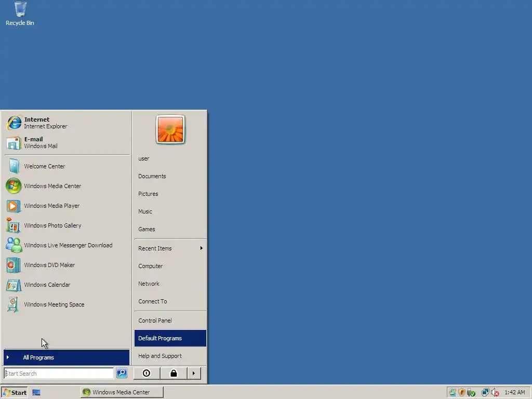Lock the computer with padlock button
This screenshot has width=532, height=399.
coord(174,373)
